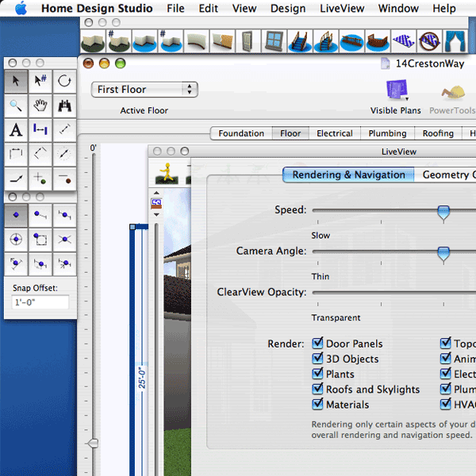The image size is (476, 476).
Task: Click the curtains icon in toolbar
Action: [x=455, y=40]
